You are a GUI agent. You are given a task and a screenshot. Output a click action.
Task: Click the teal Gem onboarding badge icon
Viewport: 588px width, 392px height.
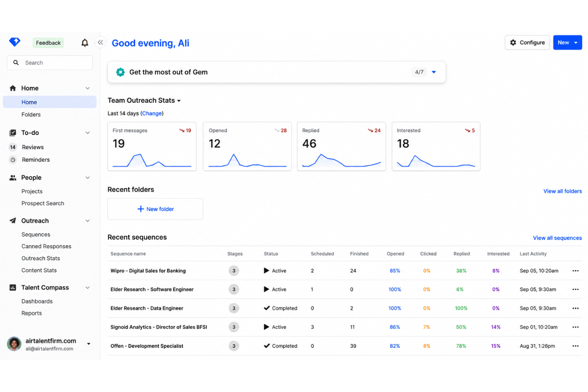click(x=120, y=72)
